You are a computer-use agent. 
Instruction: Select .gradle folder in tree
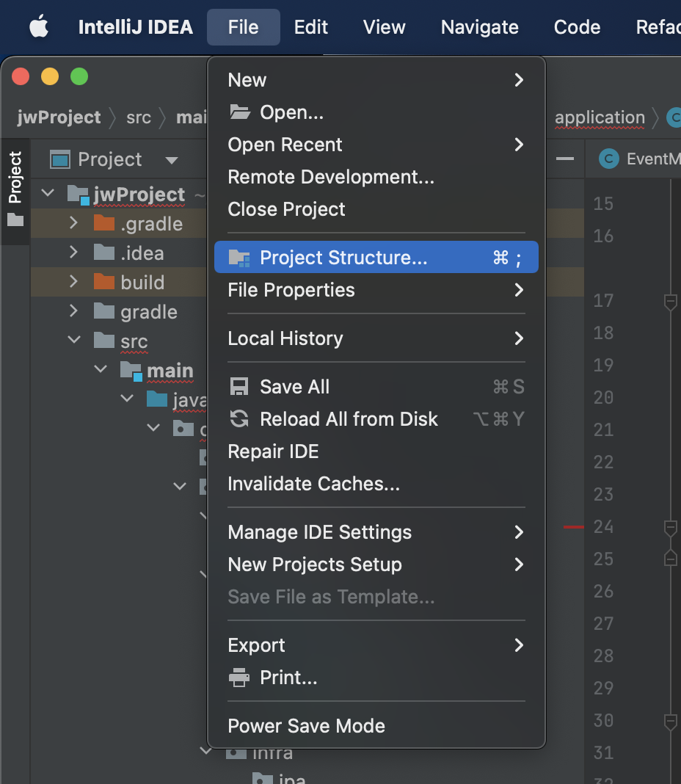(x=151, y=224)
